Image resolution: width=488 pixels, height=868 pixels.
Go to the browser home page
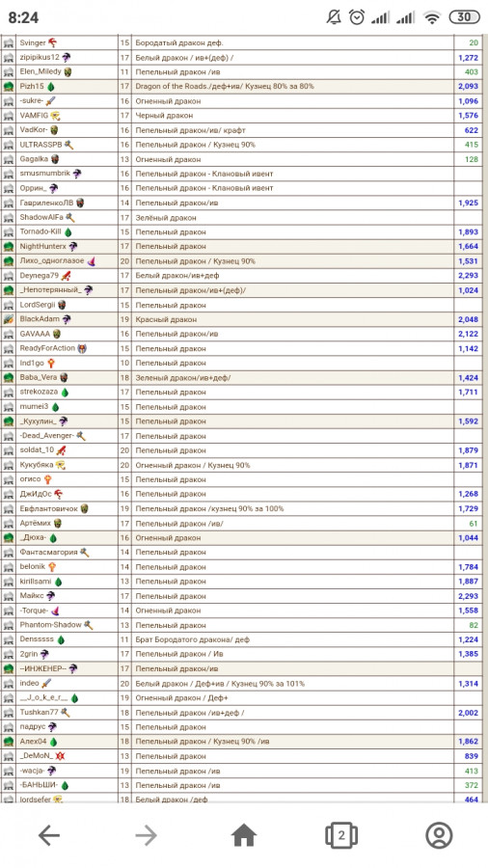244,835
